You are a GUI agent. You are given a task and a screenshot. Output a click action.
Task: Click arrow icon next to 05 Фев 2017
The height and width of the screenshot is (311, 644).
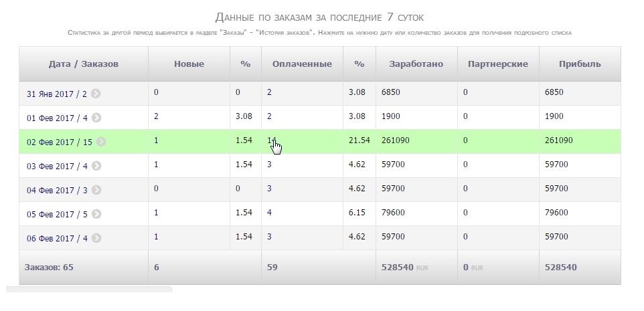(96, 214)
